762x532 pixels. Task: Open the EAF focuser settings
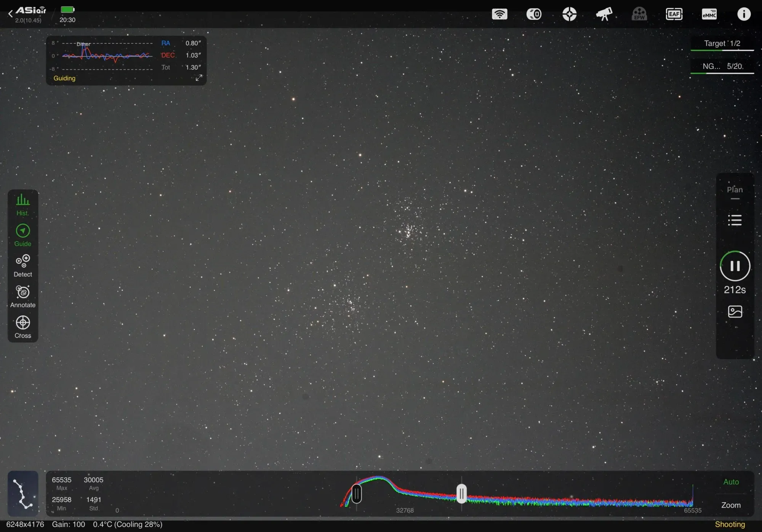[x=674, y=14]
